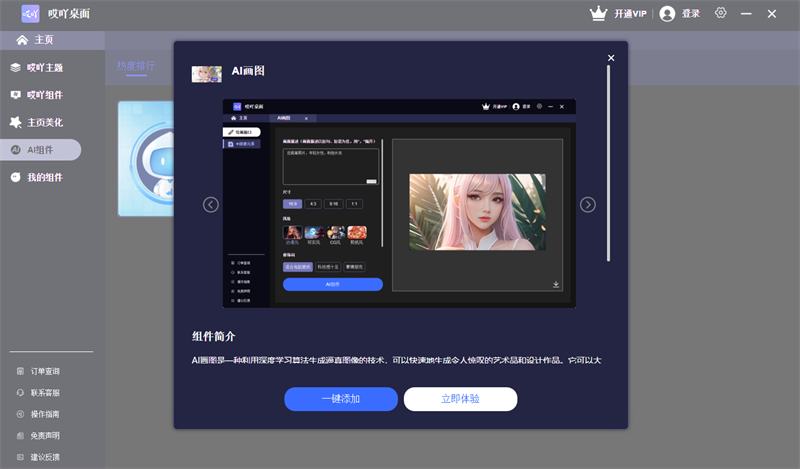This screenshot has height=469, width=800.
Task: Click the 订单查询 icon
Action: (x=20, y=372)
